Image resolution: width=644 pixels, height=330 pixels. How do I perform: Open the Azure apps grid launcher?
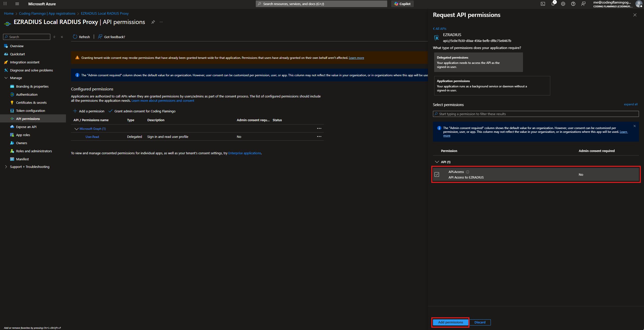5,4
